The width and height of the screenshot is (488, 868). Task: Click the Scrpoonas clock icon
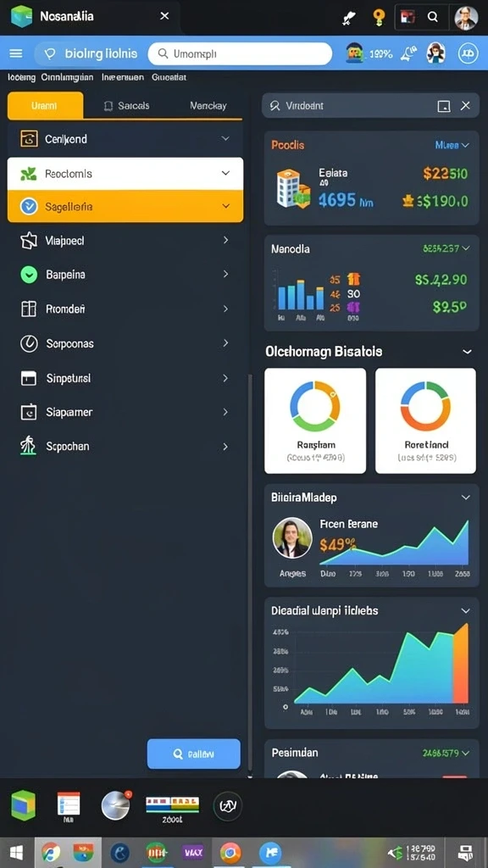tap(29, 344)
